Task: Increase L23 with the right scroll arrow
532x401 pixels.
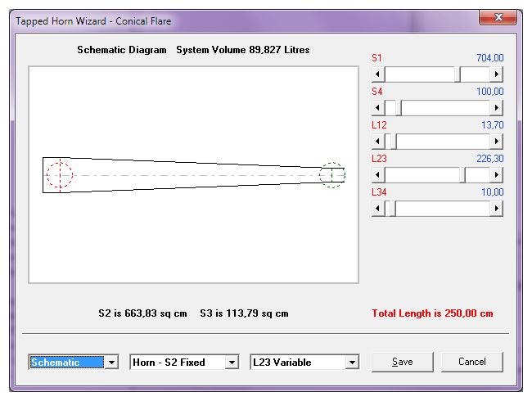Action: click(496, 175)
